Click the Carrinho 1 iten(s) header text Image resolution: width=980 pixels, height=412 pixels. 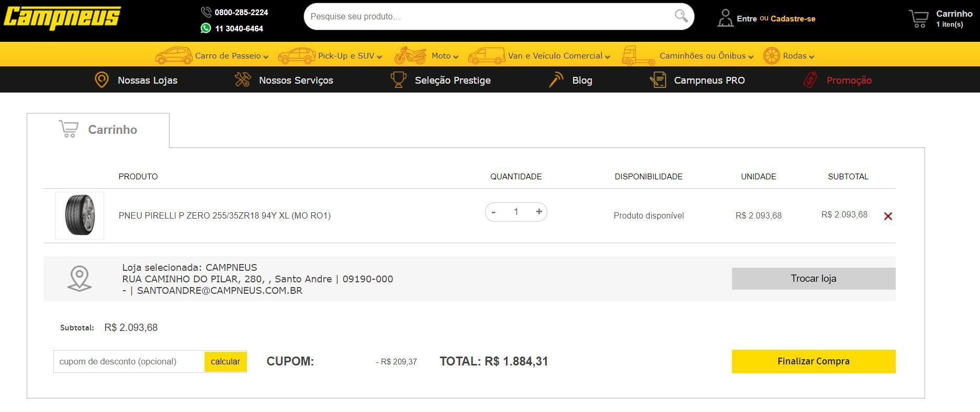coord(954,18)
